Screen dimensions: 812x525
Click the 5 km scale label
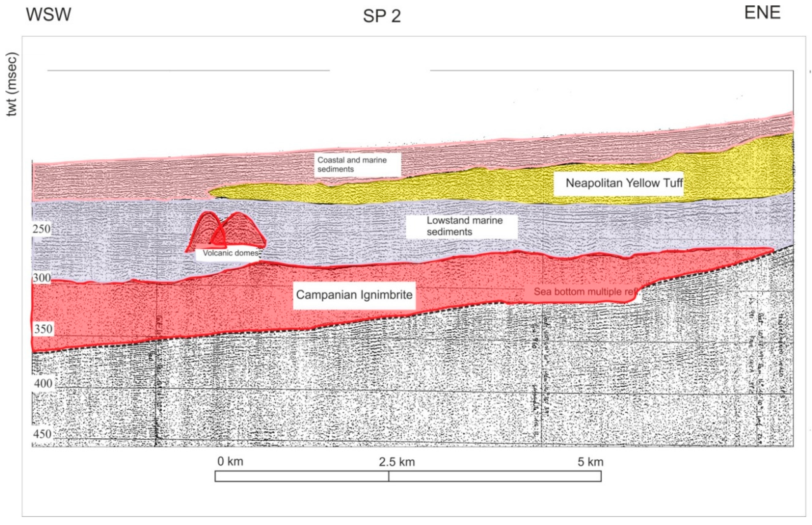pos(590,462)
